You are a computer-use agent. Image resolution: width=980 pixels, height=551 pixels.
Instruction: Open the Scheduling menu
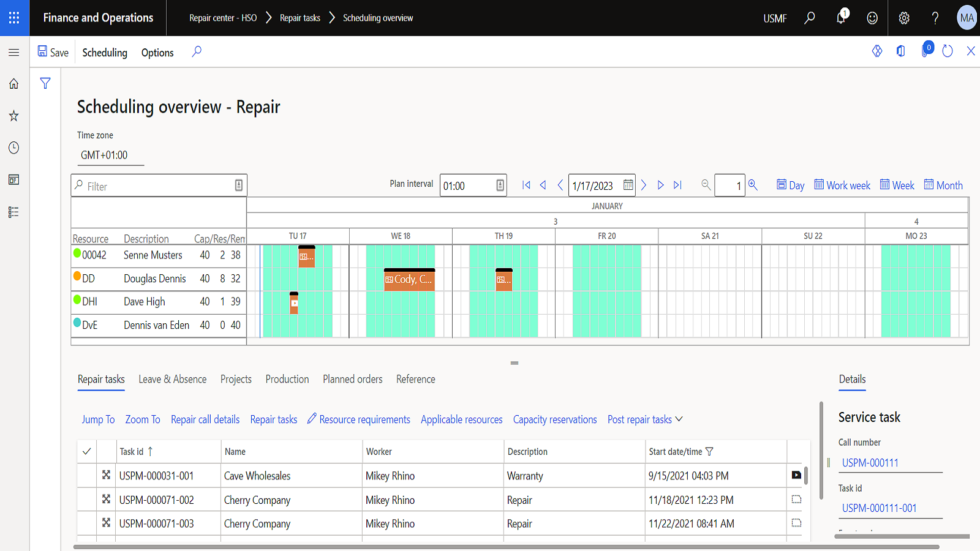pyautogui.click(x=105, y=53)
